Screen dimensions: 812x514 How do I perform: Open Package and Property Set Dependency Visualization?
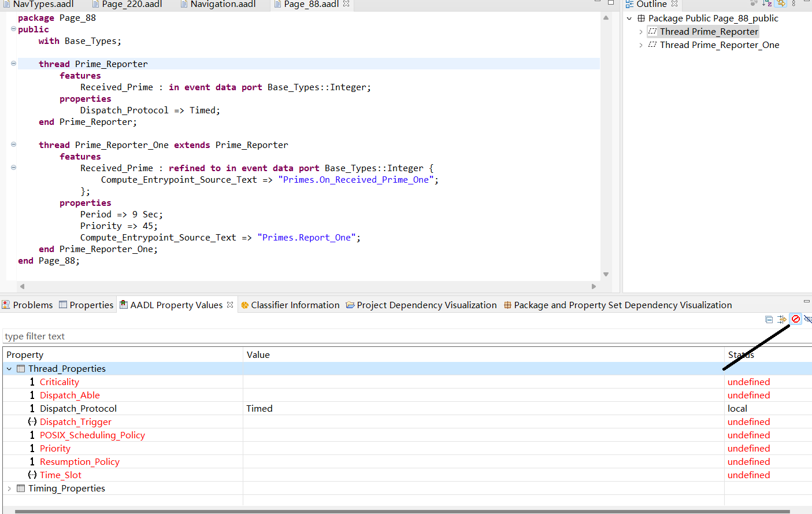point(618,305)
